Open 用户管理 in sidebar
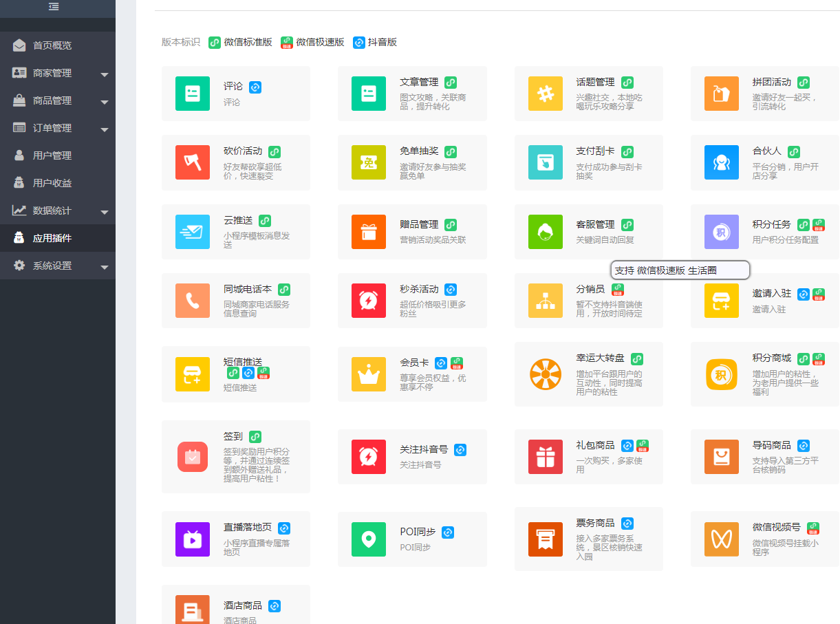This screenshot has width=840, height=624. [x=58, y=155]
